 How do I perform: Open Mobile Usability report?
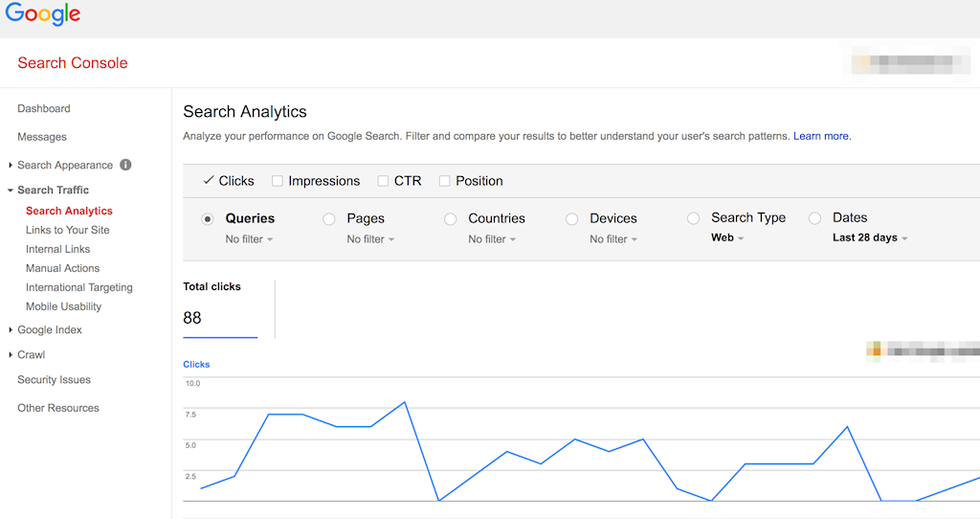pos(63,306)
